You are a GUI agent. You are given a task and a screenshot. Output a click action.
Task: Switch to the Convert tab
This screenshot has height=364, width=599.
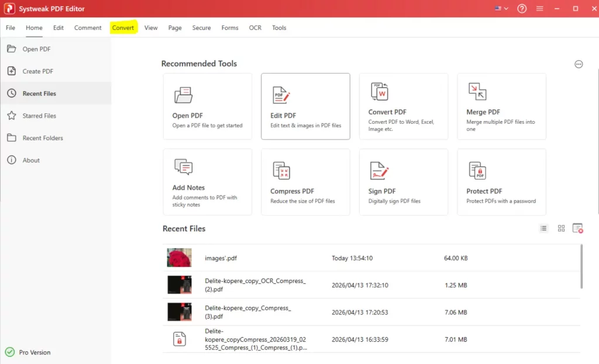click(123, 27)
